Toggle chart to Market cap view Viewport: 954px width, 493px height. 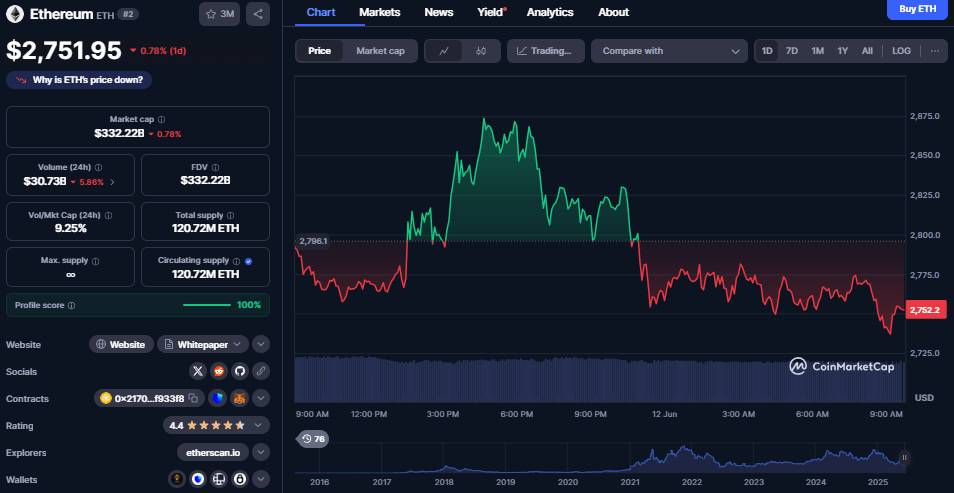click(x=380, y=51)
